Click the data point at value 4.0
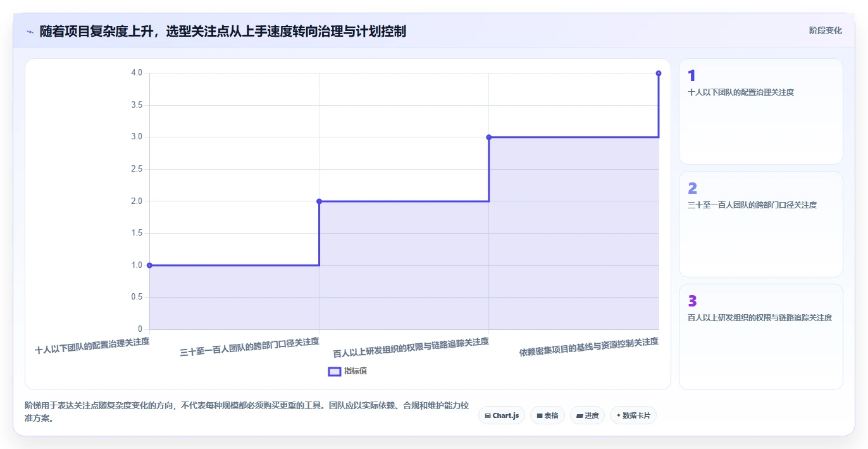Viewport: 868px width, 449px height. click(659, 73)
